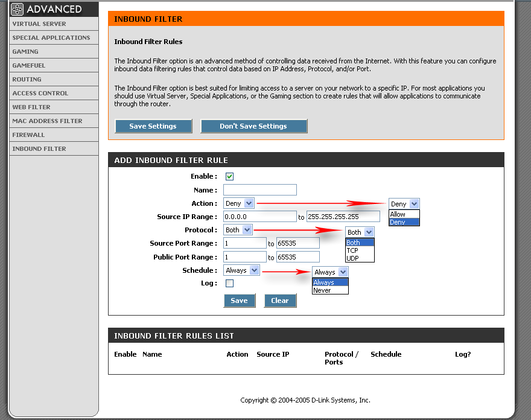Viewport: 531px width, 420px height.
Task: Click the Clear button
Action: click(x=281, y=301)
